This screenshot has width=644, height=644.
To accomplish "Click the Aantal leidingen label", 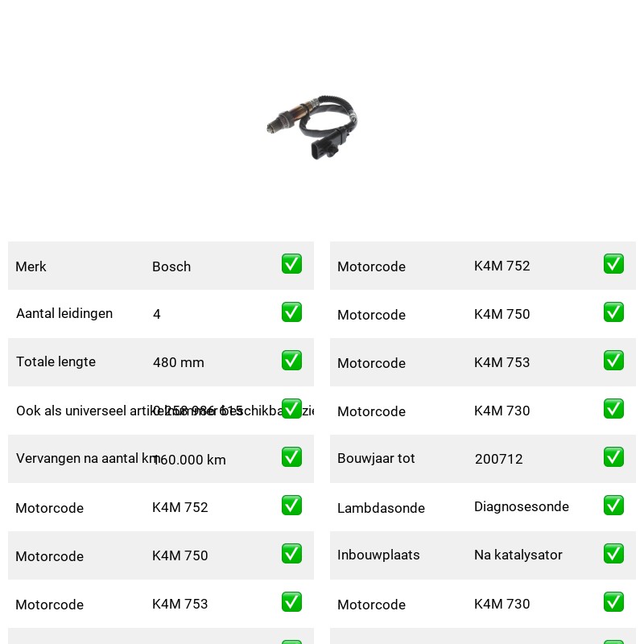I will 64,313.
